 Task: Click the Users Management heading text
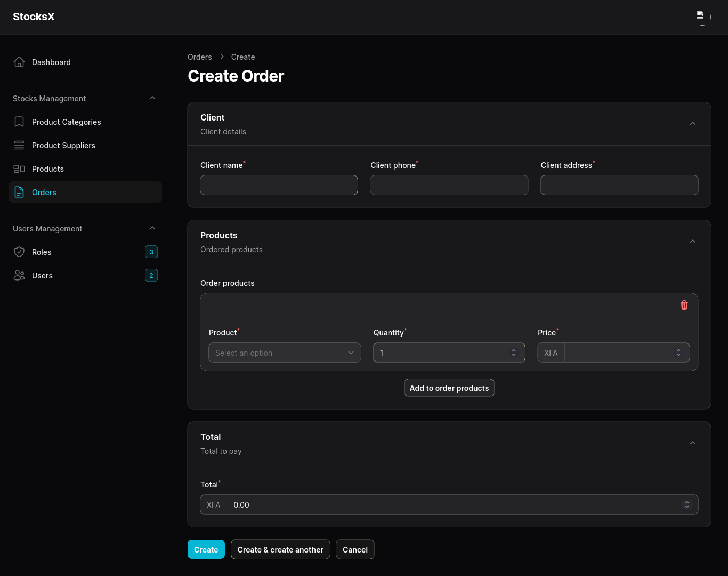(x=47, y=229)
